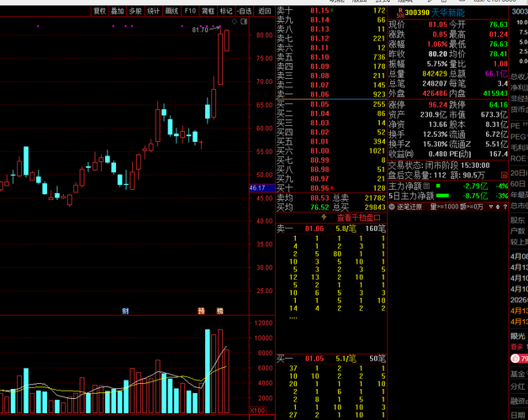Open the tick filter funnel icon
528x420 pixels.
[491, 207]
